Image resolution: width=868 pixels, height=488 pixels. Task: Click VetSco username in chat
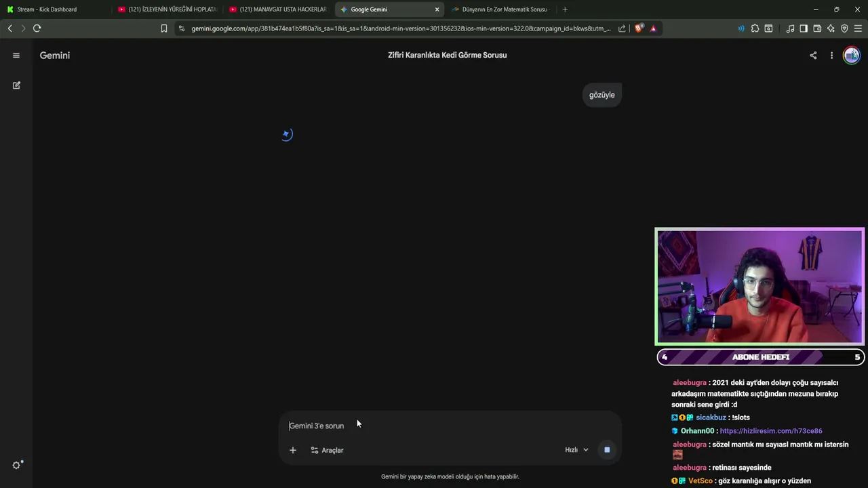point(701,481)
